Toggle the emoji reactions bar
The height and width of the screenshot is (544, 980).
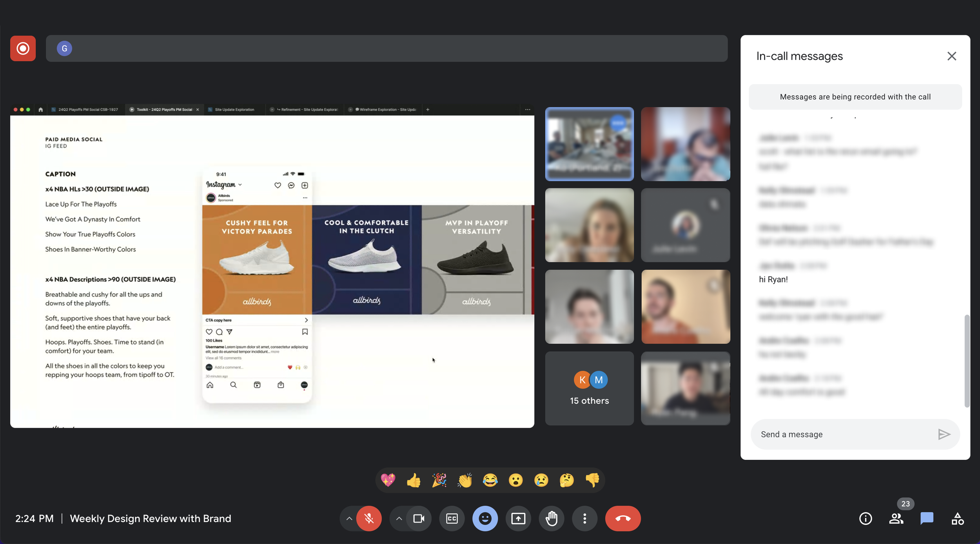485,519
